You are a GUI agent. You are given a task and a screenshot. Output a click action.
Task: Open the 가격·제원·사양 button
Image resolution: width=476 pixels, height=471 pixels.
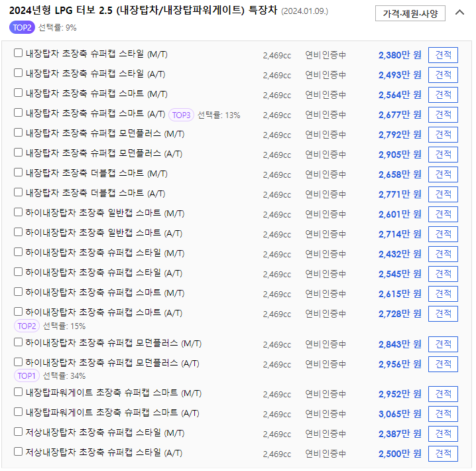point(410,13)
